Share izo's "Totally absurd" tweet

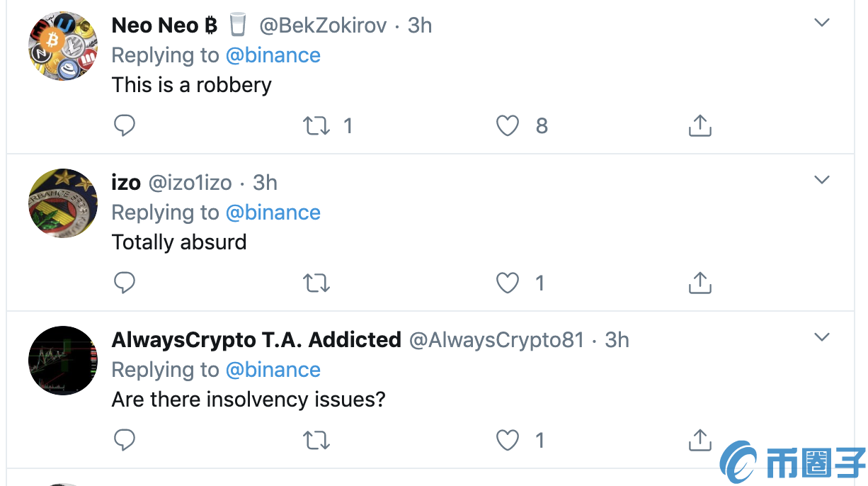point(699,283)
